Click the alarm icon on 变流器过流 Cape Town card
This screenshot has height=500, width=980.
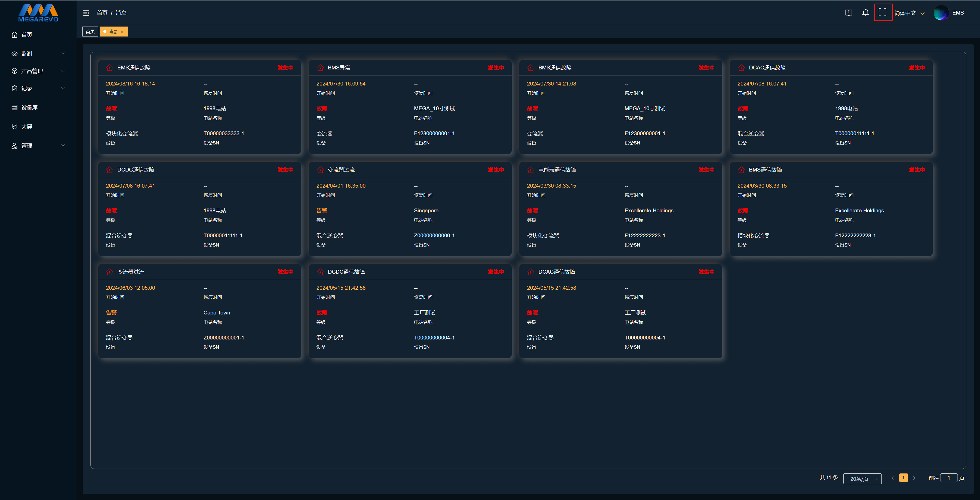(x=109, y=272)
